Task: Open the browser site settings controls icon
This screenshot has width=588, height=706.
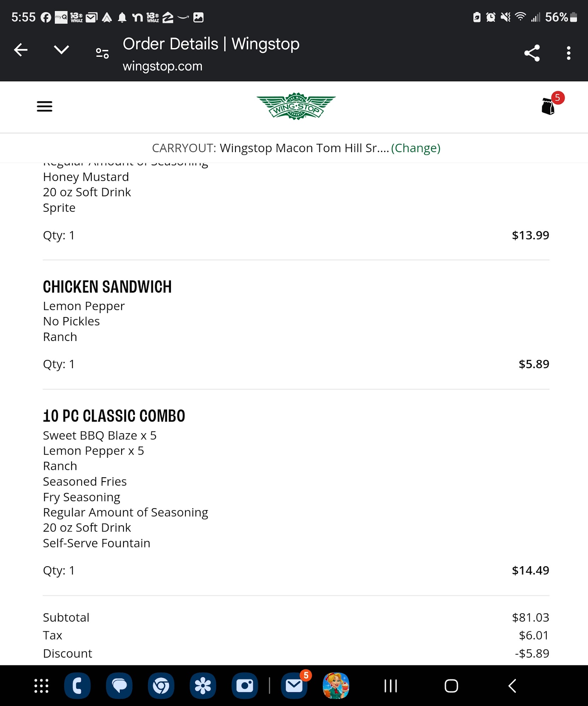Action: (102, 52)
